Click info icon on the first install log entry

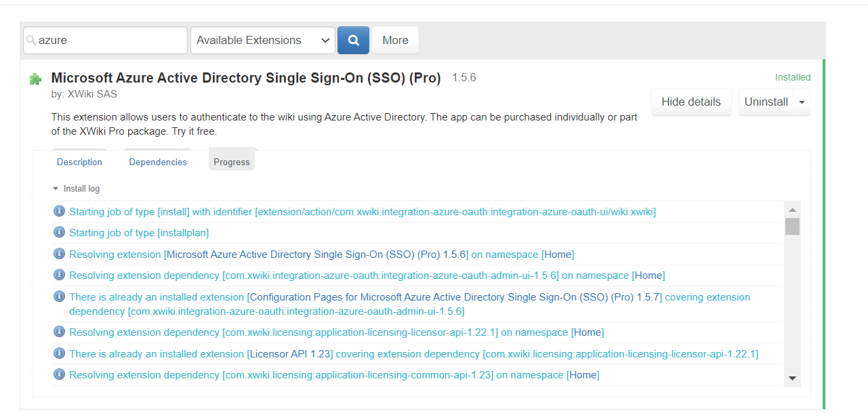click(59, 211)
